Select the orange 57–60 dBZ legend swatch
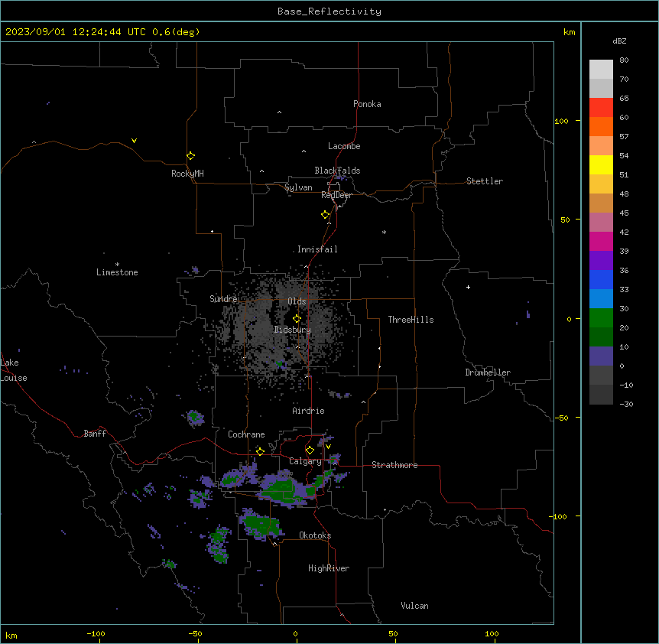This screenshot has width=659, height=644. point(601,126)
